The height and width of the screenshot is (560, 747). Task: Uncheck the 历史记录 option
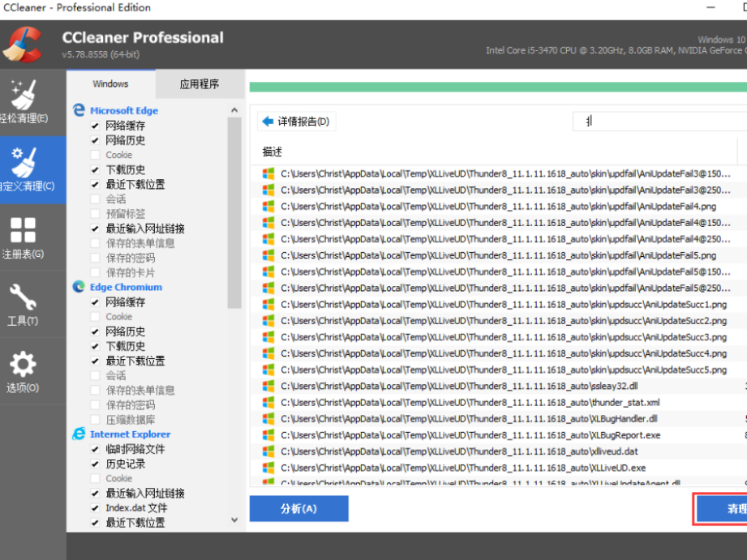(95, 464)
